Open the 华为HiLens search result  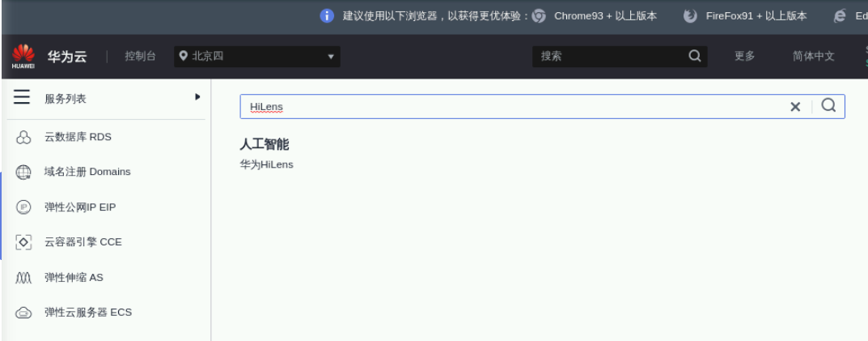(266, 164)
